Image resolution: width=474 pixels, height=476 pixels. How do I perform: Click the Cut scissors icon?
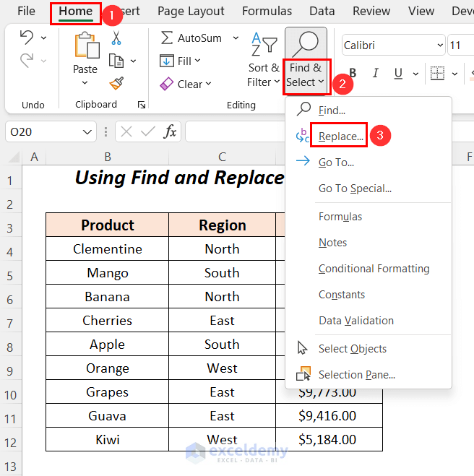[x=116, y=38]
